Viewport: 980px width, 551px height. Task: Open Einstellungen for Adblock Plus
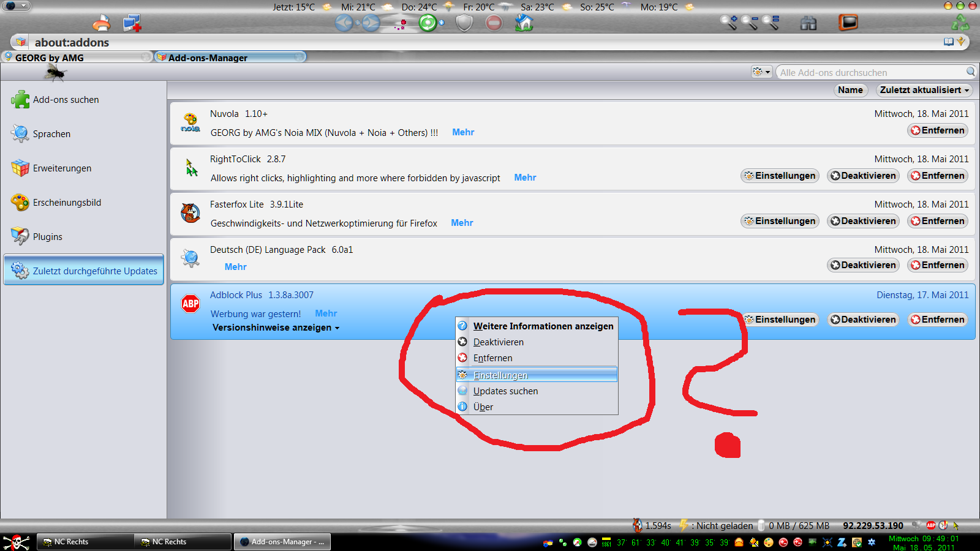click(x=780, y=320)
